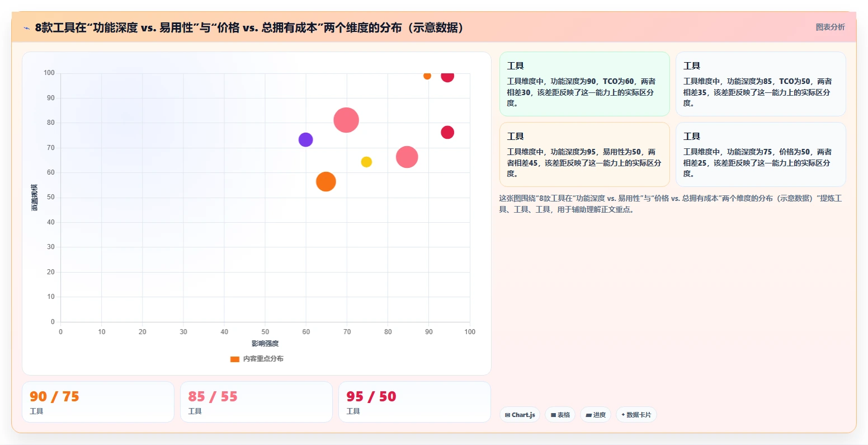The image size is (868, 445).
Task: Open the 95 / 50 stat card
Action: [414, 402]
